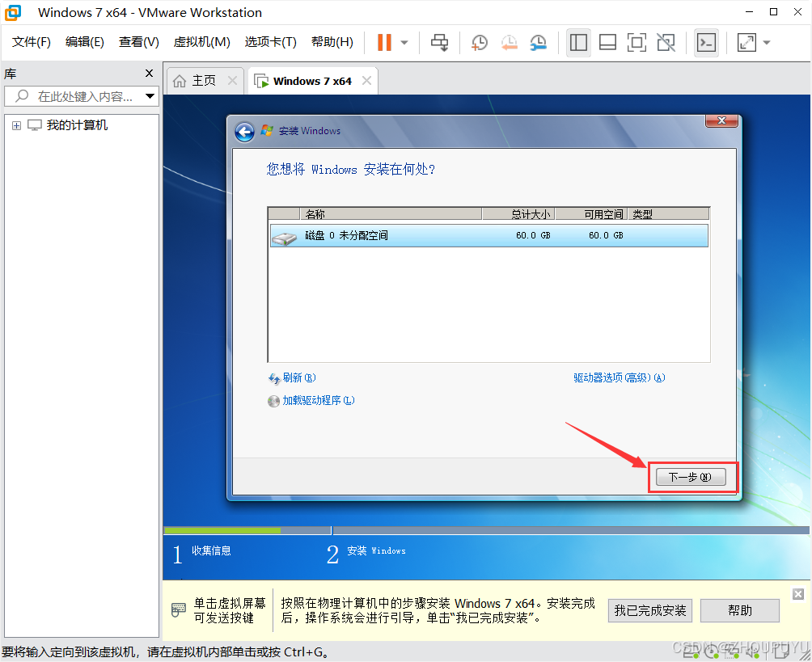Open the 查看(V) menu
The width and height of the screenshot is (812, 662).
tap(138, 42)
